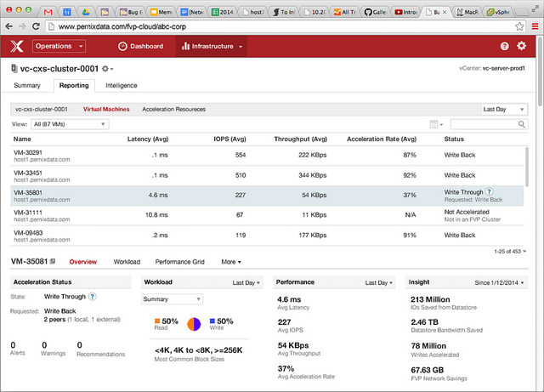Select the VM-31111 row
The height and width of the screenshot is (392, 544).
coord(267,216)
